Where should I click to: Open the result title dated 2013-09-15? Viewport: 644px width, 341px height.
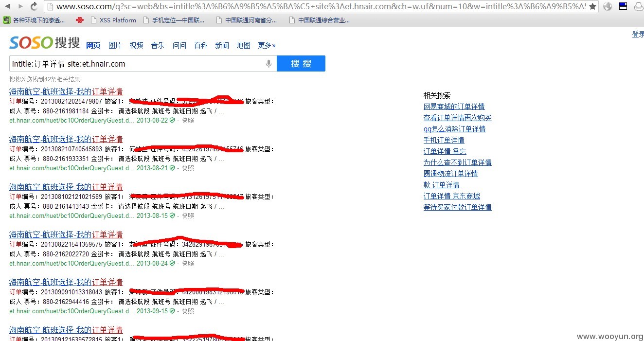coord(66,282)
